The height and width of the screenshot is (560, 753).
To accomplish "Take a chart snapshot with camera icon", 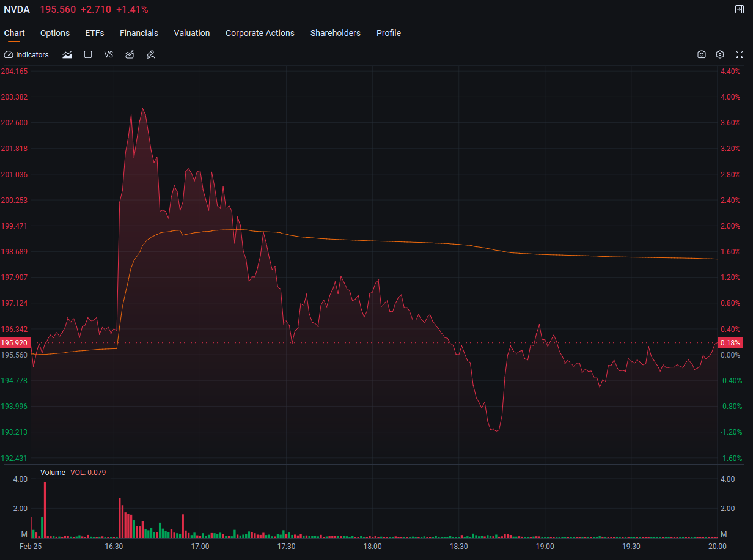I will [x=702, y=54].
